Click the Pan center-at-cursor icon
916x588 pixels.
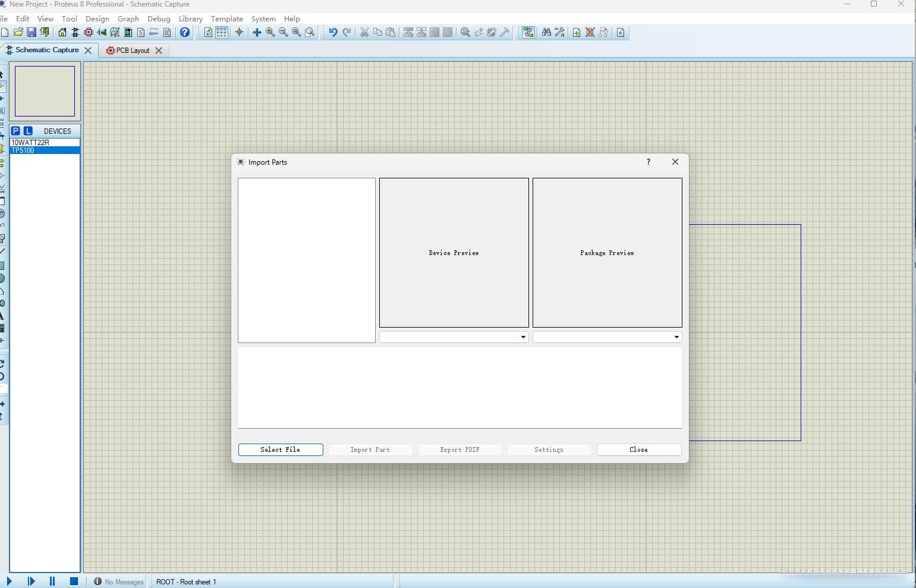pos(257,33)
